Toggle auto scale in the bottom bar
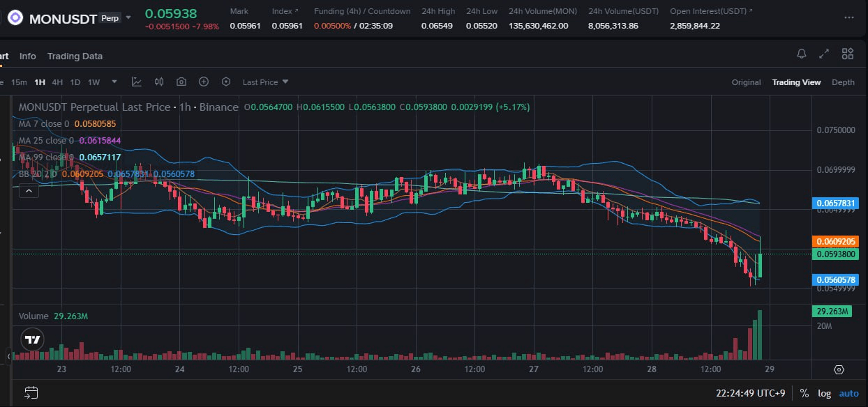The width and height of the screenshot is (868, 407). pyautogui.click(x=848, y=392)
